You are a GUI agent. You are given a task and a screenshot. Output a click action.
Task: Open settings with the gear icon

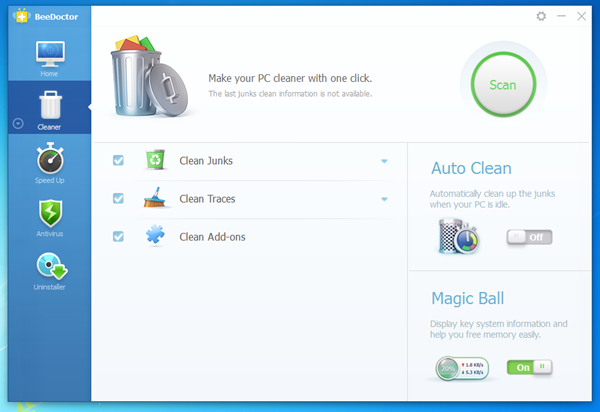[x=541, y=16]
